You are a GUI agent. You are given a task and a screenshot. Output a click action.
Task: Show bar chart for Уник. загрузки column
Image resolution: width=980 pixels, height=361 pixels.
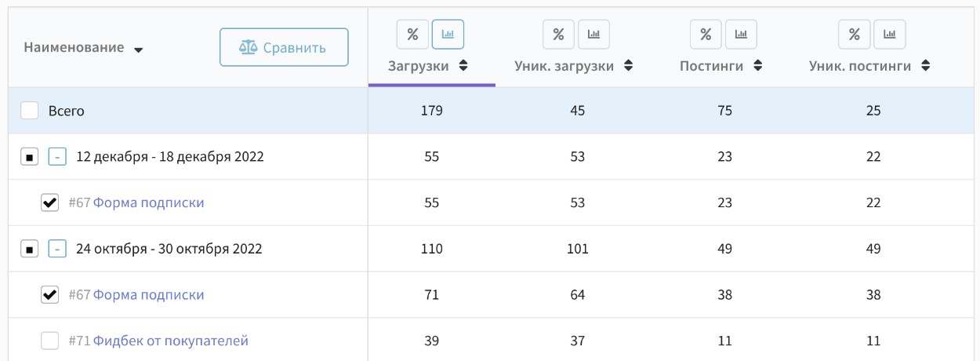(593, 34)
